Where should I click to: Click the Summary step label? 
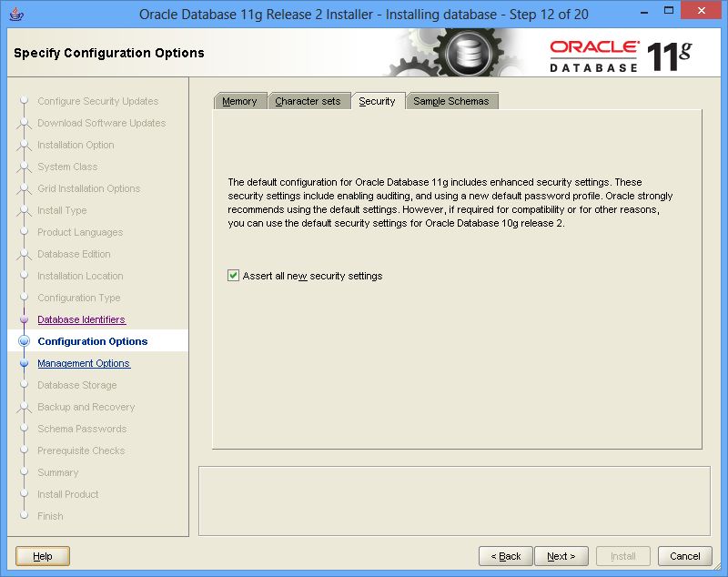(x=58, y=472)
